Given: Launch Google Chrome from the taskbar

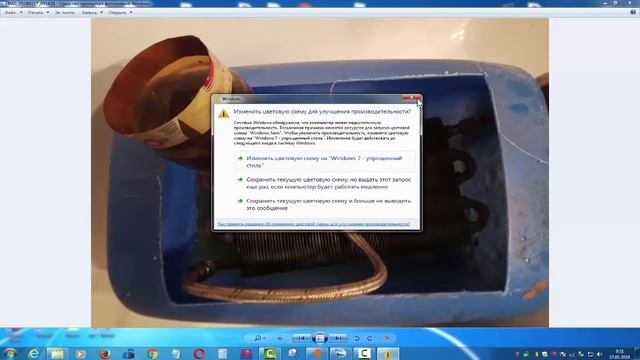Looking at the screenshot, I should (152, 353).
